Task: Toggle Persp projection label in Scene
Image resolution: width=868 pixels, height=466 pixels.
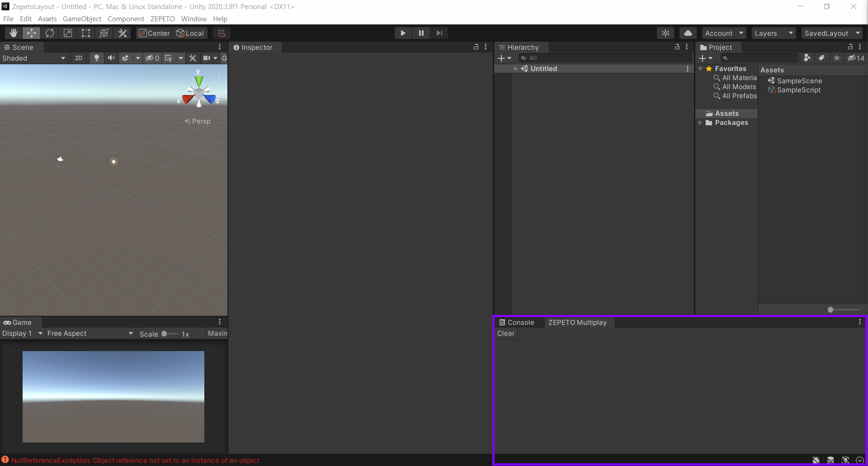Action: coord(198,121)
